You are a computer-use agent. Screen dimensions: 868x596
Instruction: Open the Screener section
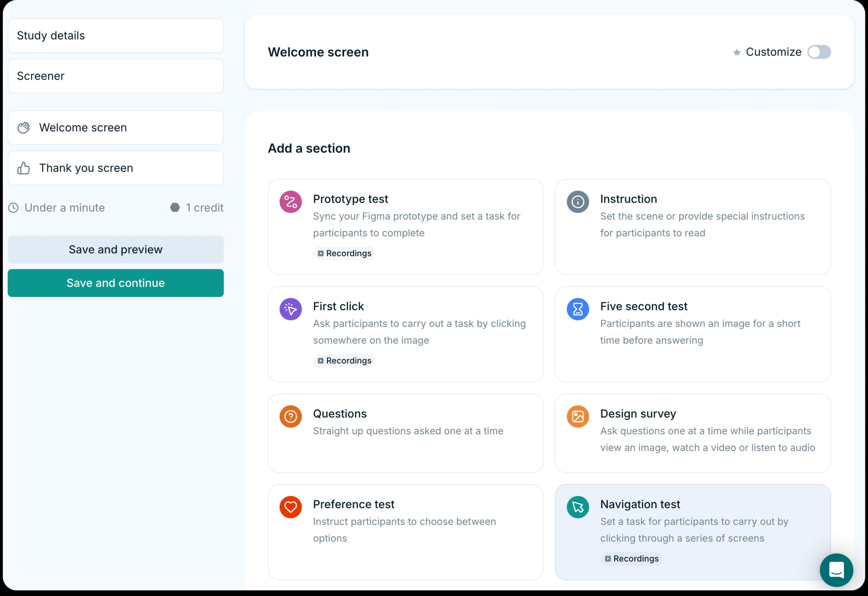(116, 76)
